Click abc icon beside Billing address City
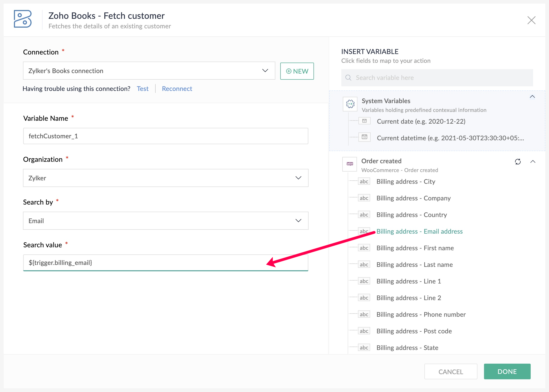 (364, 181)
